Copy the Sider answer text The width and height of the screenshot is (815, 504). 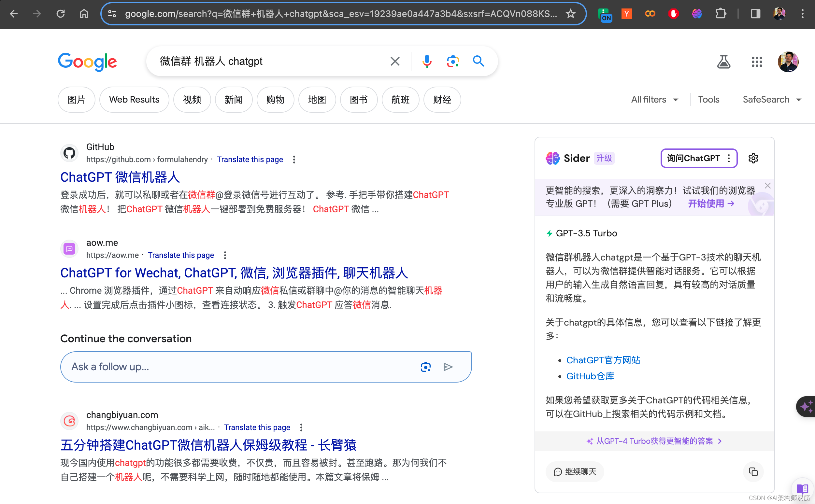[x=753, y=471]
